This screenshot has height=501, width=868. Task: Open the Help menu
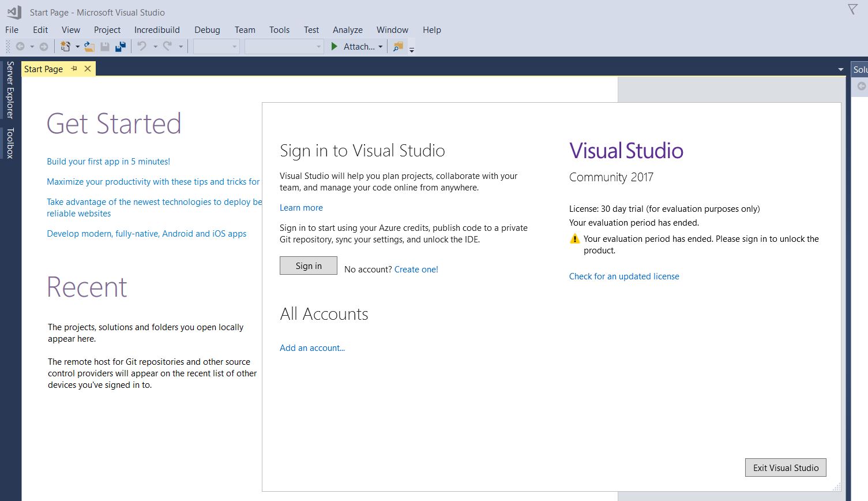(x=431, y=30)
